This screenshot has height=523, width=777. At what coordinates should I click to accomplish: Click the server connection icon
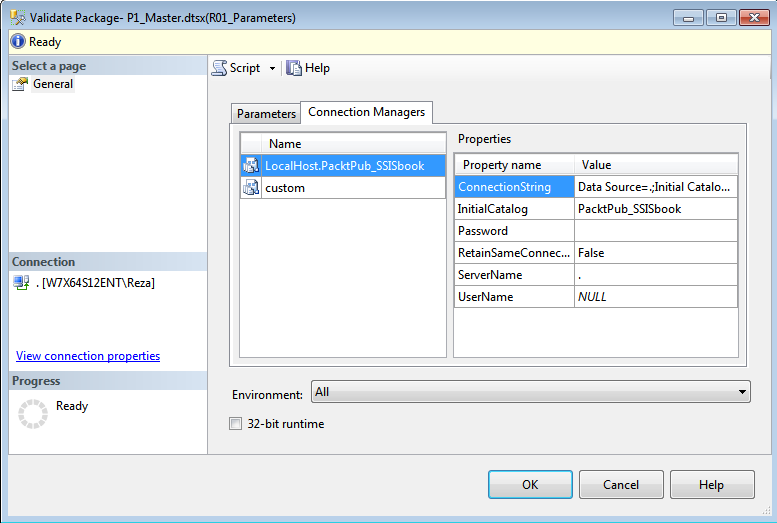point(20,283)
